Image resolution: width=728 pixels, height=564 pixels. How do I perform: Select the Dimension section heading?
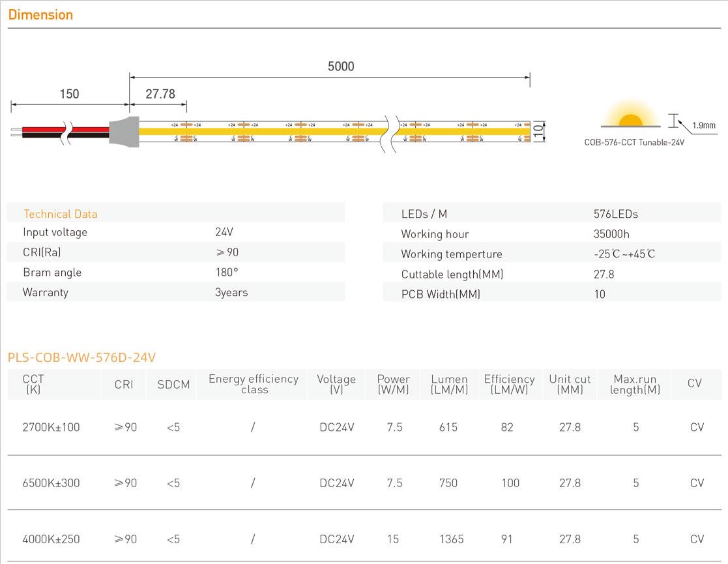40,14
